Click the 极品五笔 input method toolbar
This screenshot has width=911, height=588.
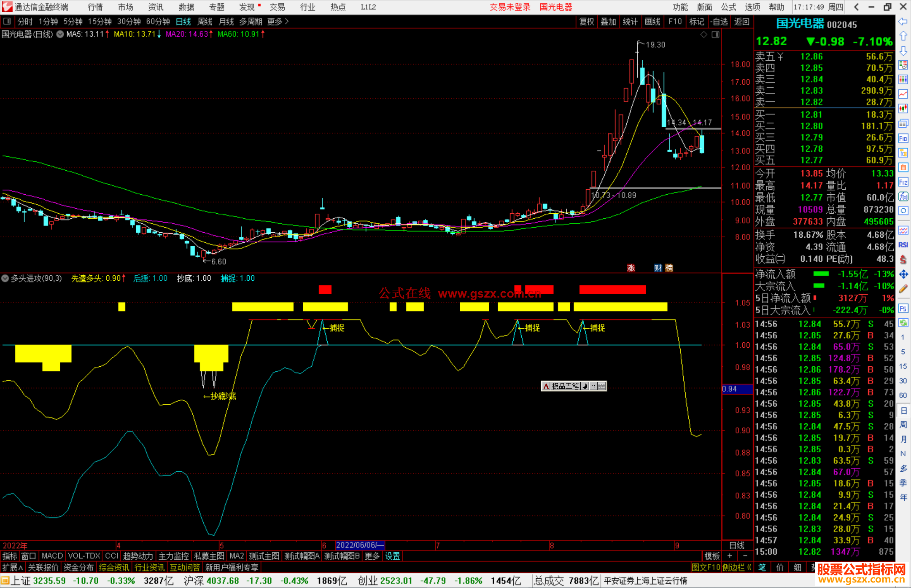(574, 386)
